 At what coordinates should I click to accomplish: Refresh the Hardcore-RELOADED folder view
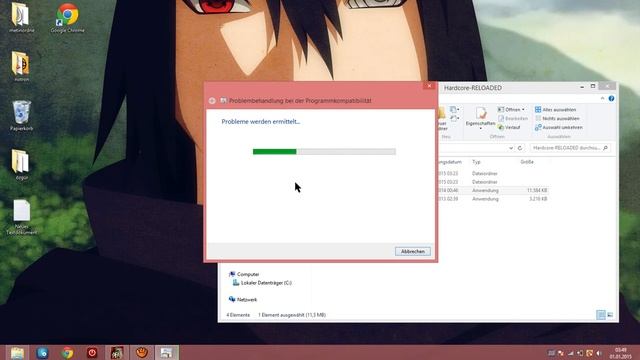tap(520, 148)
